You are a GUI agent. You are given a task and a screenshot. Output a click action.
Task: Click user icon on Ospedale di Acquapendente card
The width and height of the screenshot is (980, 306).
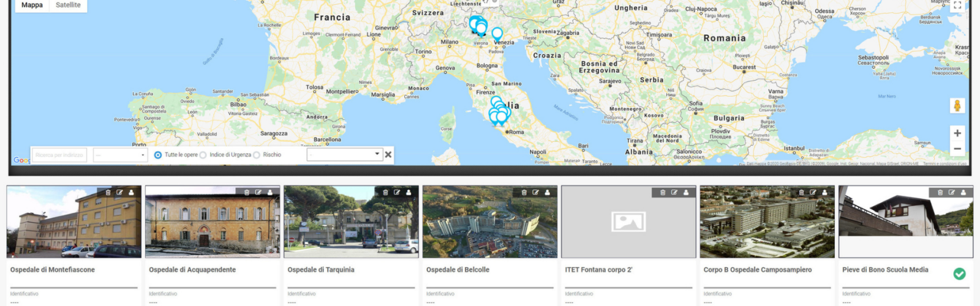[270, 192]
